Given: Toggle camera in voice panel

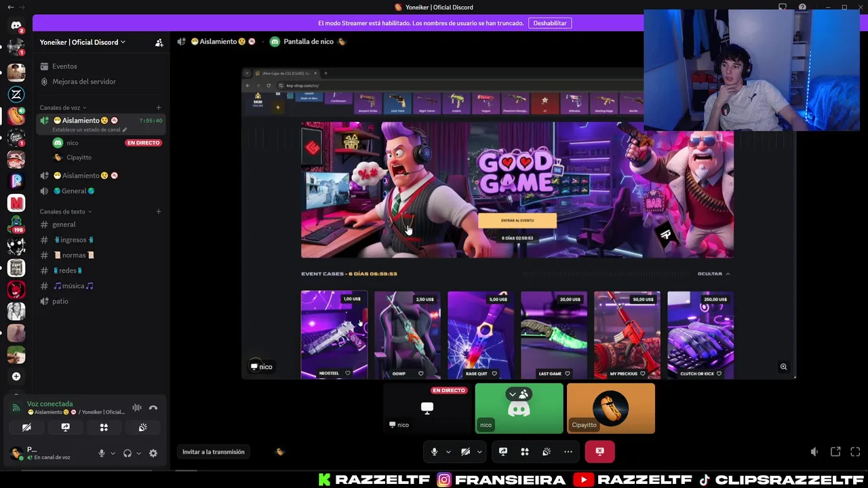Looking at the screenshot, I should (x=26, y=428).
